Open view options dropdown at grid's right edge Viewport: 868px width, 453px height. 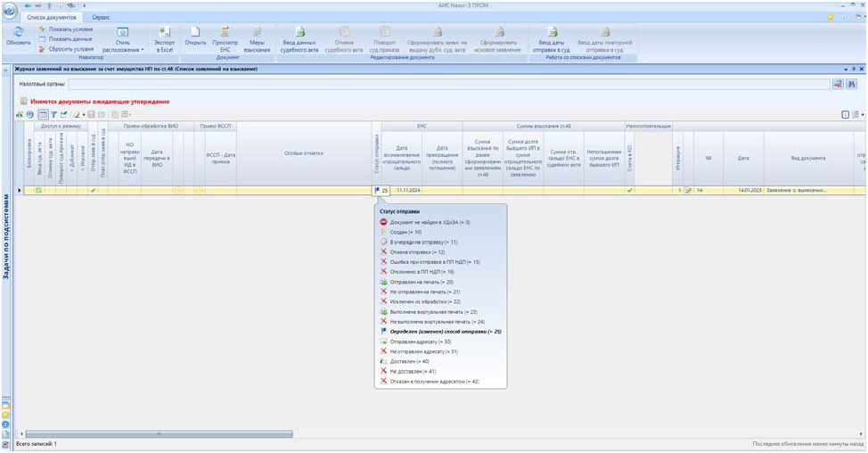[859, 115]
